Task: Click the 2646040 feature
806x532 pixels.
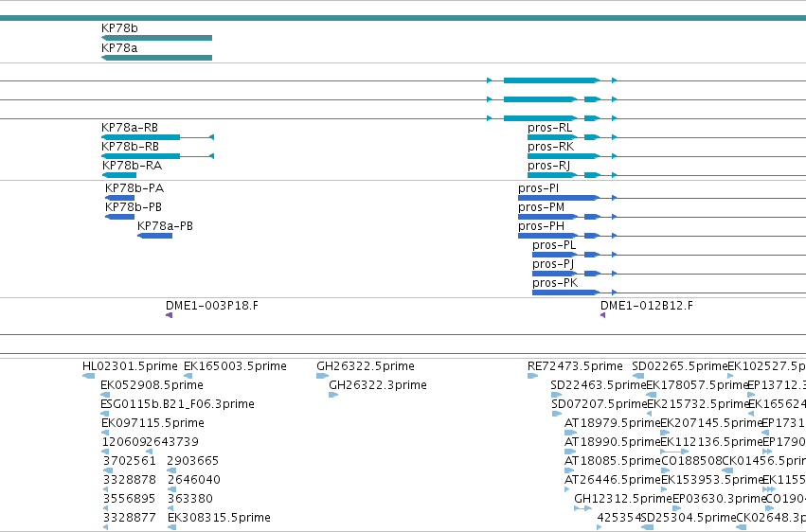Action: (171, 489)
